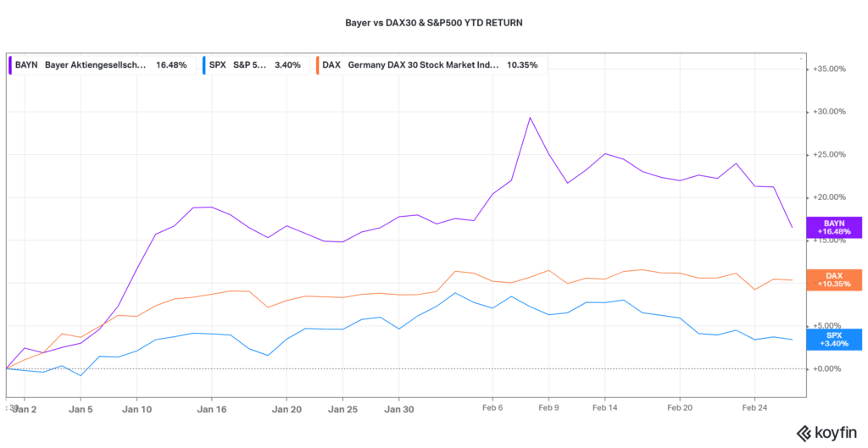The height and width of the screenshot is (448, 868).
Task: Click the Jan 10 date label
Action: click(136, 410)
